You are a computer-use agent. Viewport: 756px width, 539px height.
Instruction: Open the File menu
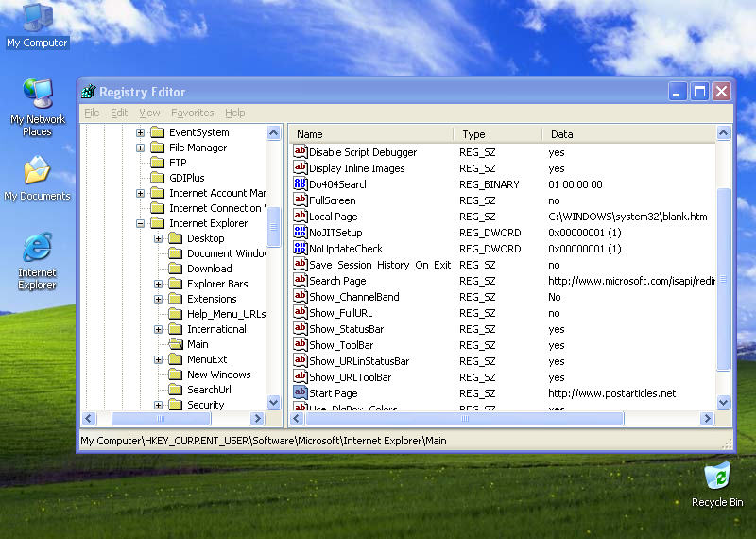coord(92,113)
